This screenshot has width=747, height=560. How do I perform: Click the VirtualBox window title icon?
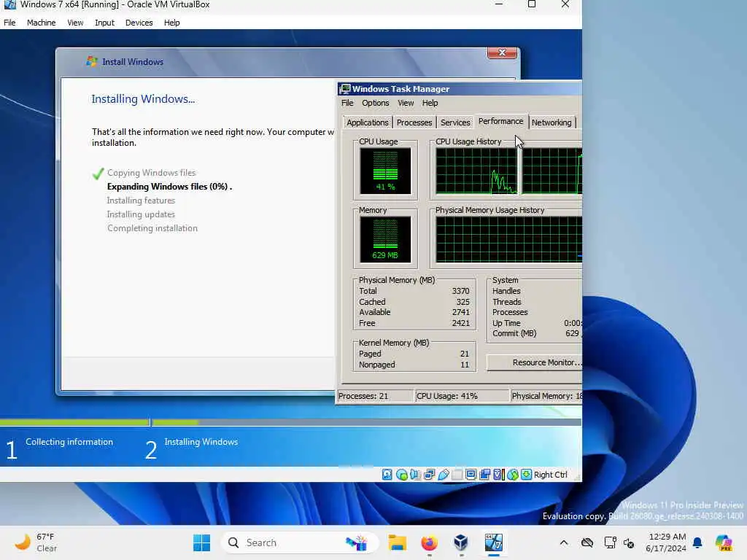point(9,5)
